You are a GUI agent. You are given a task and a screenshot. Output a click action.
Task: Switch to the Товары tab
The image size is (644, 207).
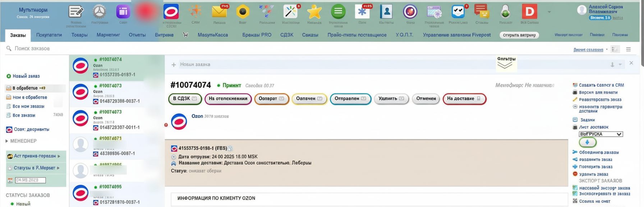79,35
